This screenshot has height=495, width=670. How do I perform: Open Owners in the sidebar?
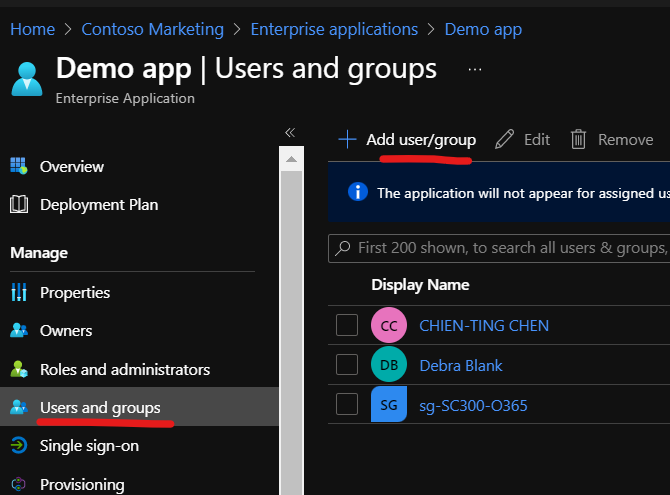pos(66,331)
